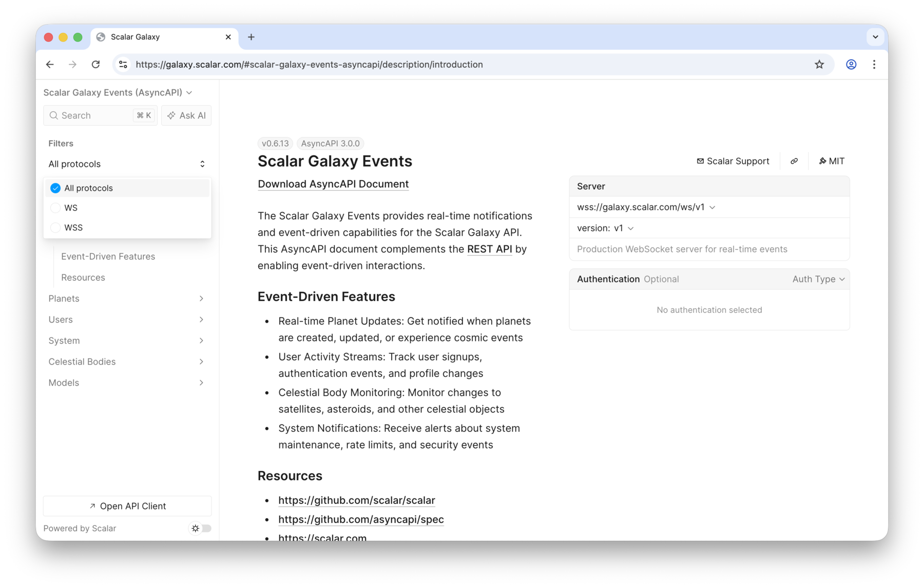Go forward in browser history
Viewport: 924px width, 588px height.
pos(72,65)
